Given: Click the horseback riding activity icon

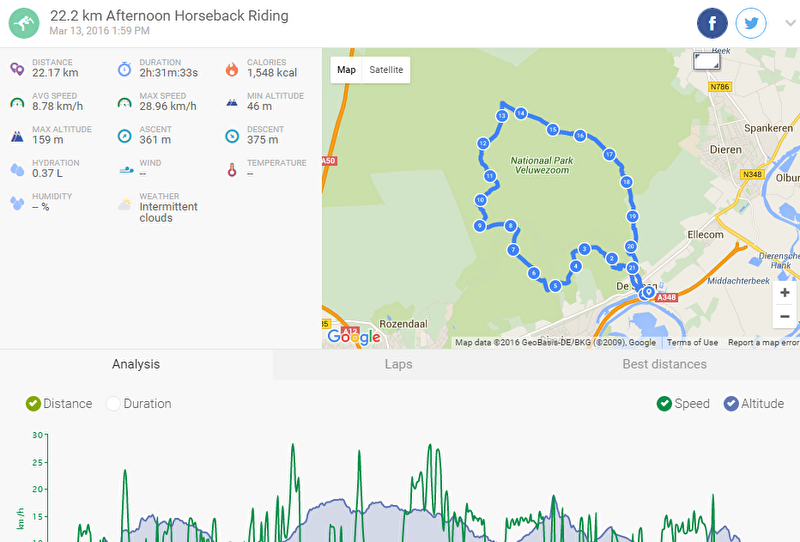Looking at the screenshot, I should pos(24,23).
